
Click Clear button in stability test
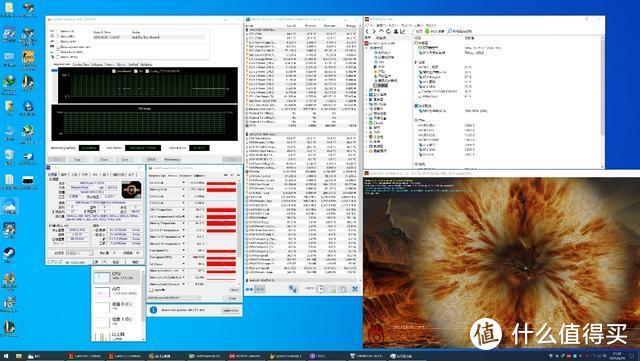tap(104, 159)
